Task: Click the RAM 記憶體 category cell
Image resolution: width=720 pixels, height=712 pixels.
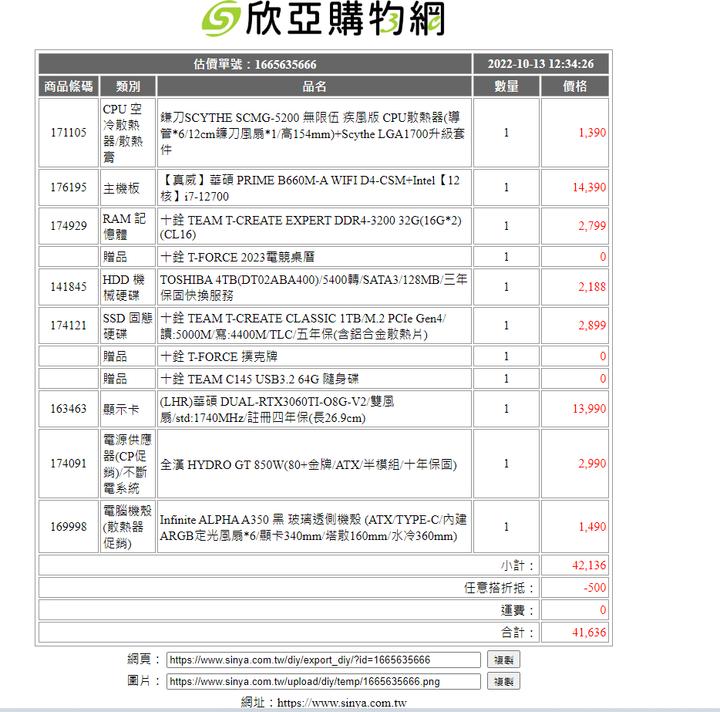Action: 128,226
